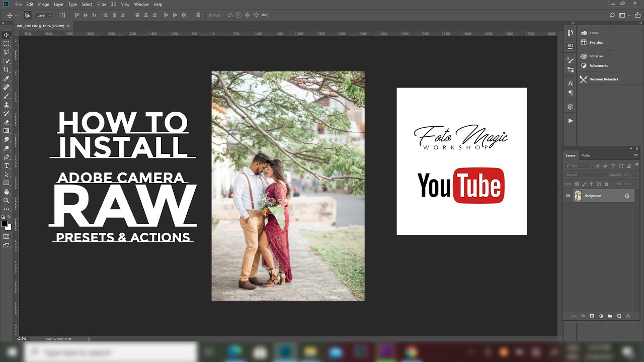
Task: Open the Opacity dropdown in Layers panel
Action: [x=635, y=175]
